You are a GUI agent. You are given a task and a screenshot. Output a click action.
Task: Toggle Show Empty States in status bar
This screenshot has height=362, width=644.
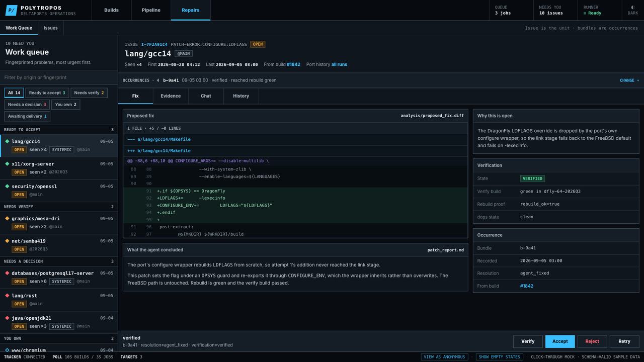point(499,357)
